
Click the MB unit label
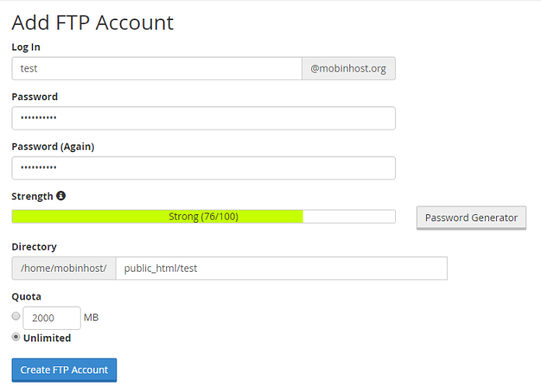point(91,317)
